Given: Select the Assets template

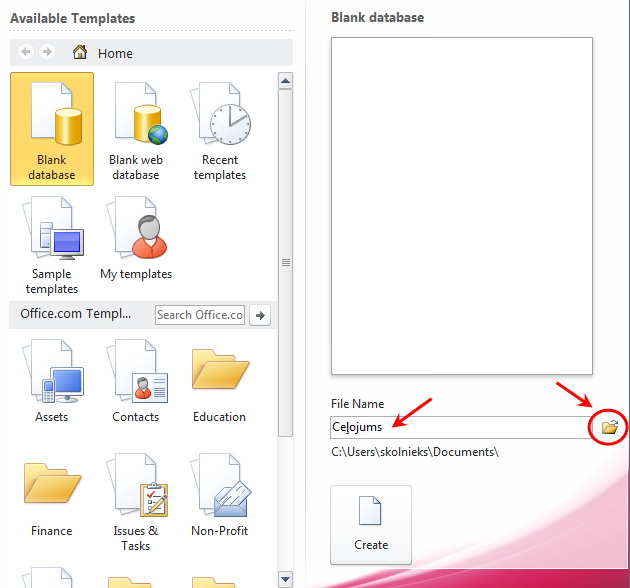Looking at the screenshot, I should [x=52, y=380].
